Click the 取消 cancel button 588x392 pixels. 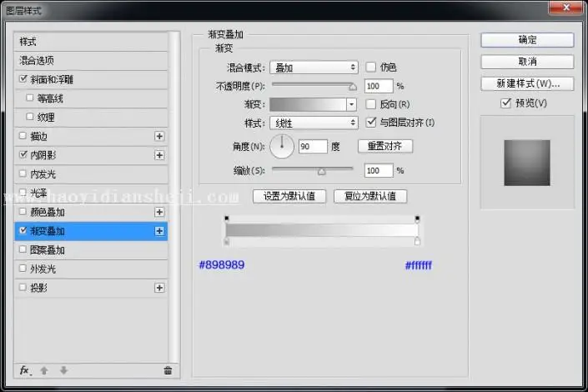tap(527, 62)
